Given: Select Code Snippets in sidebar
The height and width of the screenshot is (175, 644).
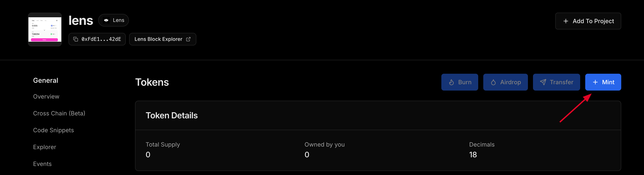Looking at the screenshot, I should tap(54, 130).
